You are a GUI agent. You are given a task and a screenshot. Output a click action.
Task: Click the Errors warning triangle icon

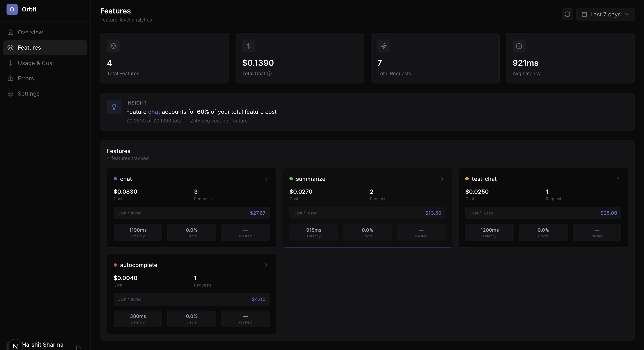point(10,78)
